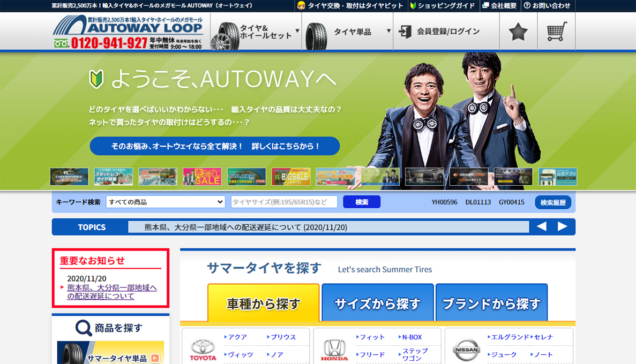Click the 0120-941-927 phone number
Screen dimensions: 636x364
109,43
